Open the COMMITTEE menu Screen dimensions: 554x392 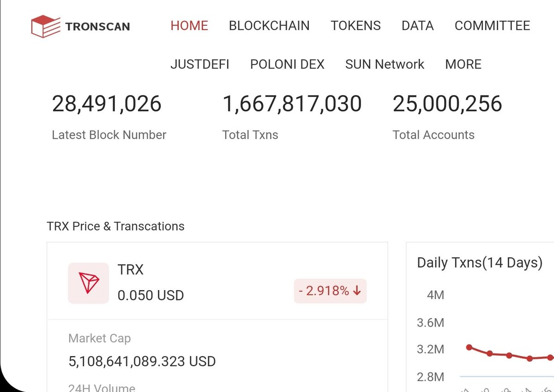(492, 25)
